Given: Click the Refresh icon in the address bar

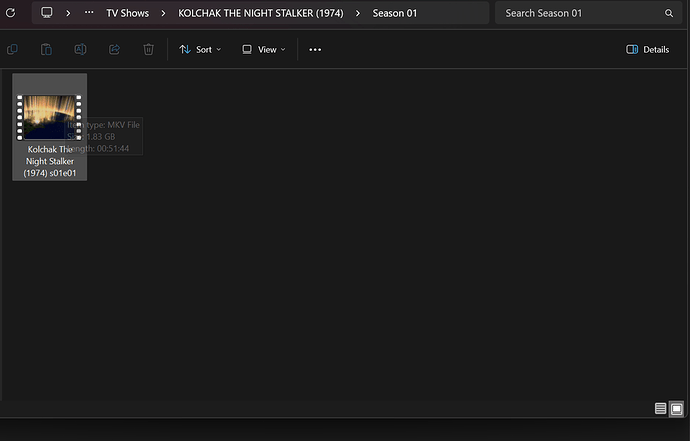Looking at the screenshot, I should coord(11,13).
